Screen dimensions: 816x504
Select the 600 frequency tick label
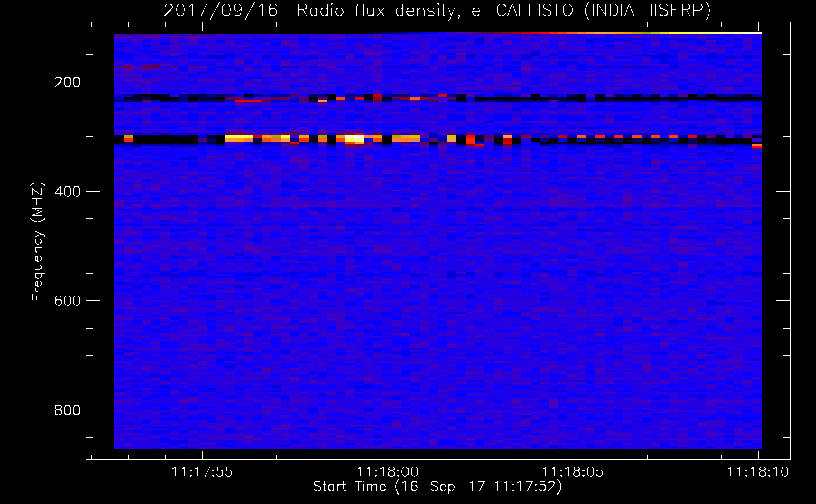[x=67, y=301]
